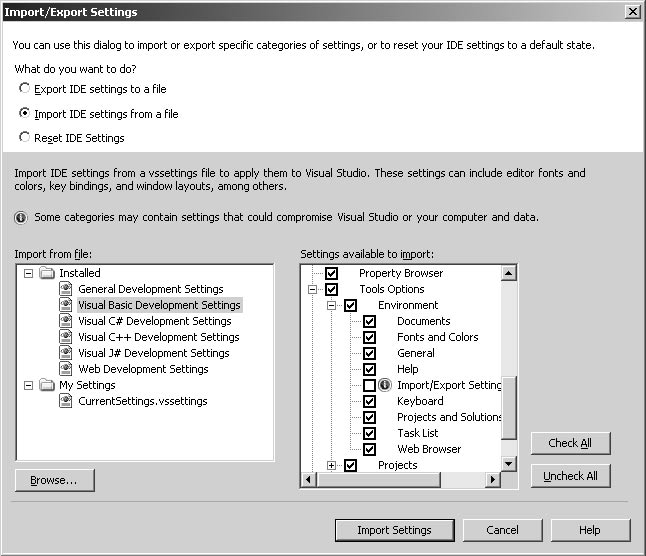This screenshot has height=556, width=646.
Task: Select Visual Basic Development Settings
Action: [159, 305]
